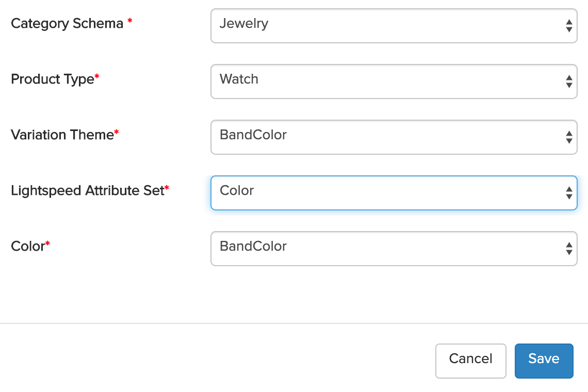The width and height of the screenshot is (588, 392).
Task: Click the Product Type field label
Action: pyautogui.click(x=52, y=79)
